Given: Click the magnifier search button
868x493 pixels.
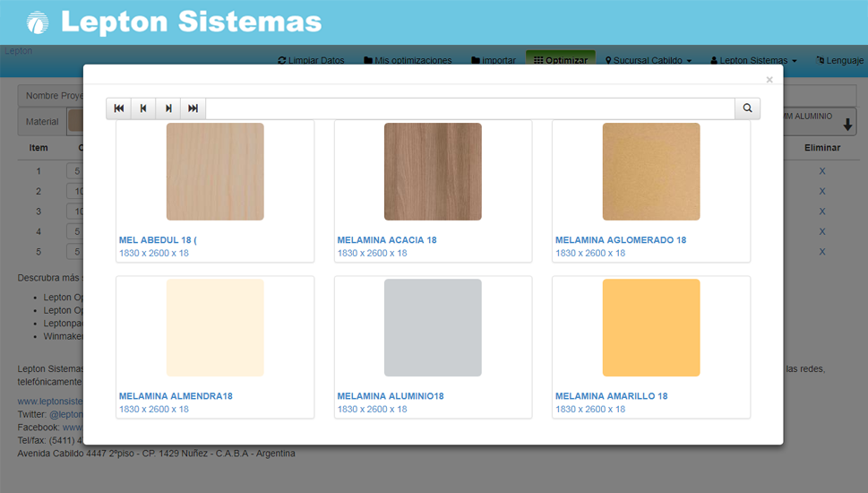Looking at the screenshot, I should pos(747,108).
